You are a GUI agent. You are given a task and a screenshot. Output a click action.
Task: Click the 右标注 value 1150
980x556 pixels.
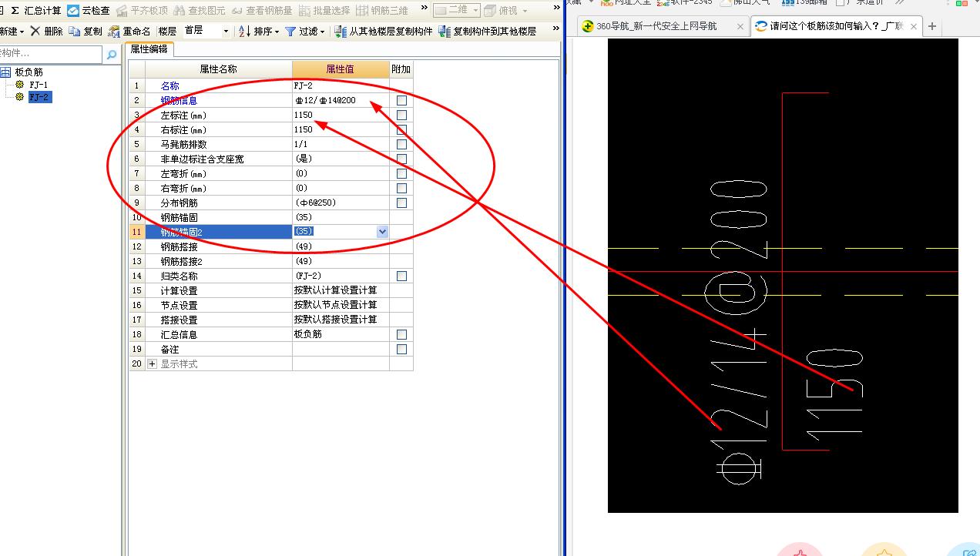[x=341, y=130]
